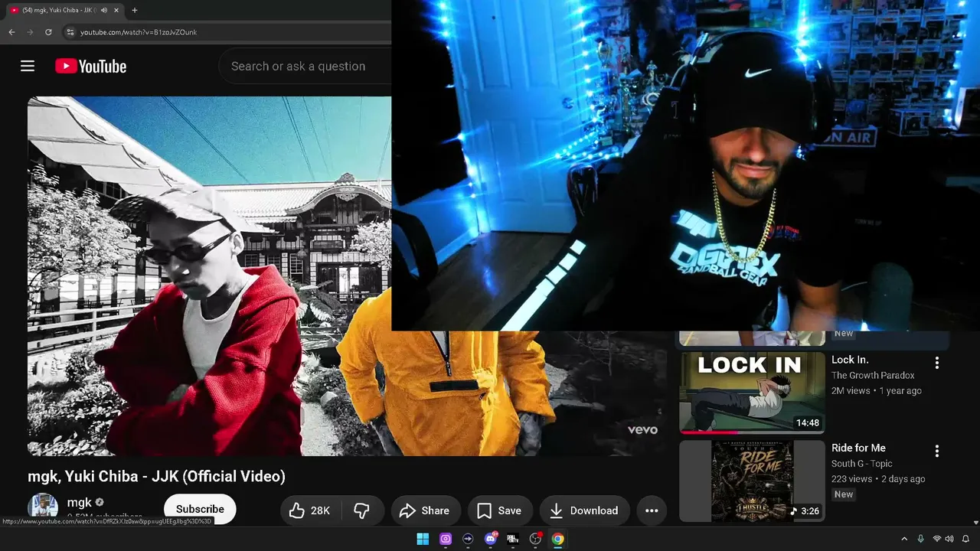Subscribe to the mgk channel
980x551 pixels.
coord(200,509)
